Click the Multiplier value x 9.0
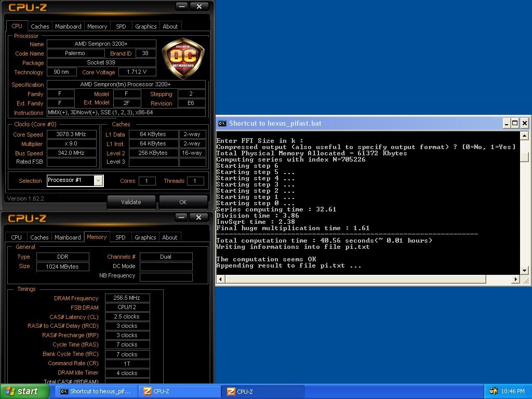Image resolution: width=532 pixels, height=399 pixels. tap(72, 143)
